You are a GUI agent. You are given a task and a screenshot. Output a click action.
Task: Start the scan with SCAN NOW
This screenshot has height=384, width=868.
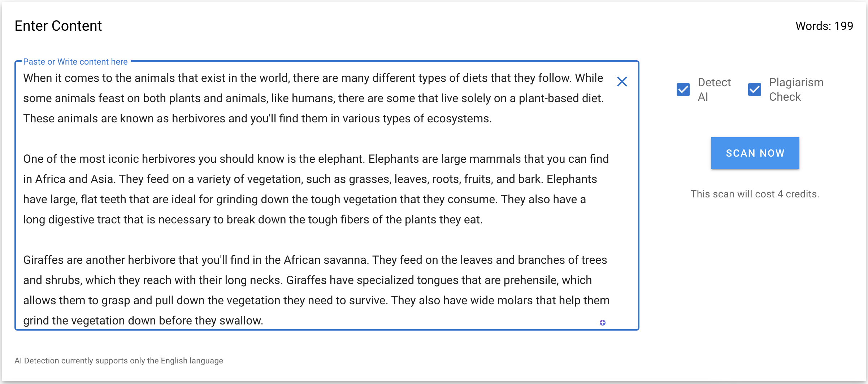[x=755, y=153]
